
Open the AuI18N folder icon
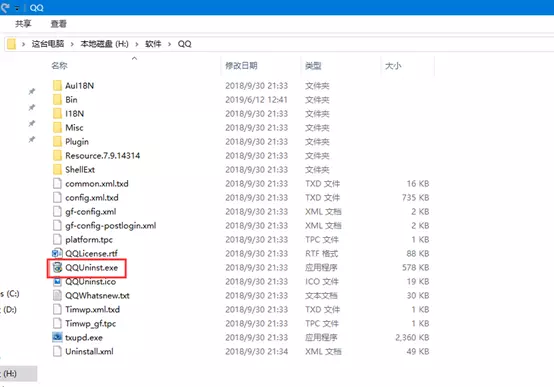pos(57,86)
